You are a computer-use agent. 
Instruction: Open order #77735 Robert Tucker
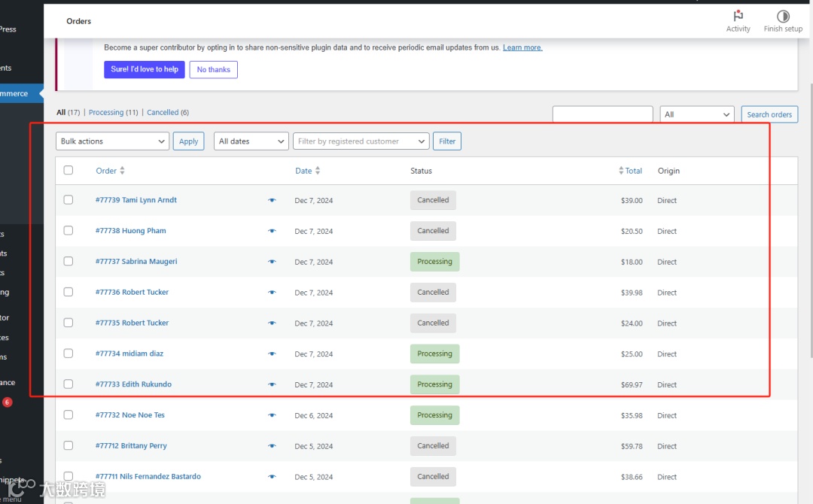[132, 323]
